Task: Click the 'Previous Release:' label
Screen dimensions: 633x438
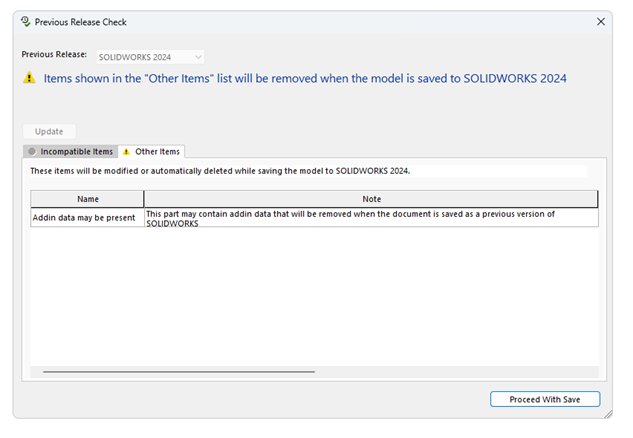Action: [x=54, y=56]
